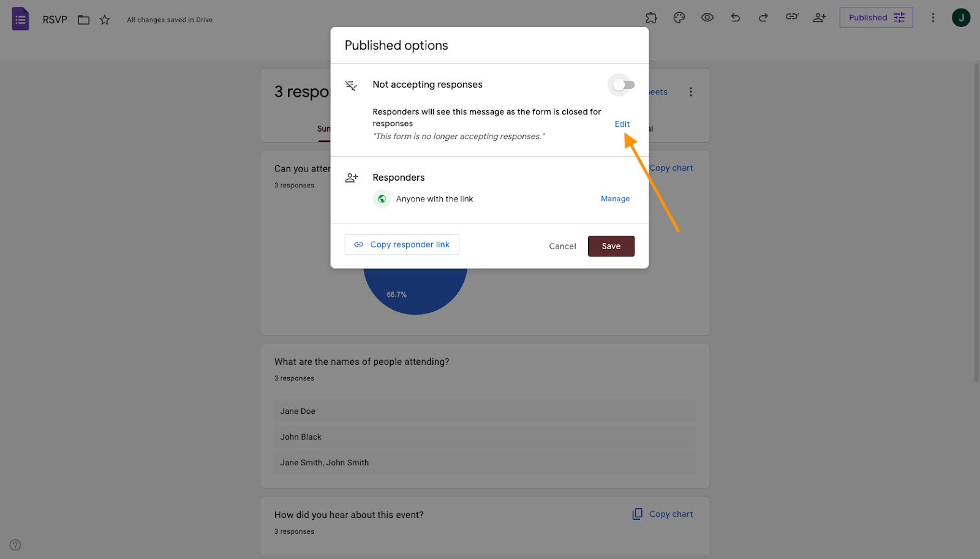
Task: Click the Undo arrow icon
Action: [734, 17]
